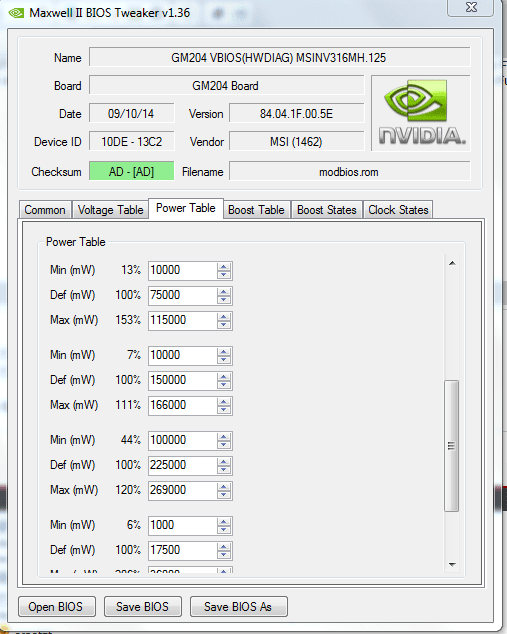This screenshot has height=634, width=507.
Task: Open the Clock States tab
Action: (398, 210)
